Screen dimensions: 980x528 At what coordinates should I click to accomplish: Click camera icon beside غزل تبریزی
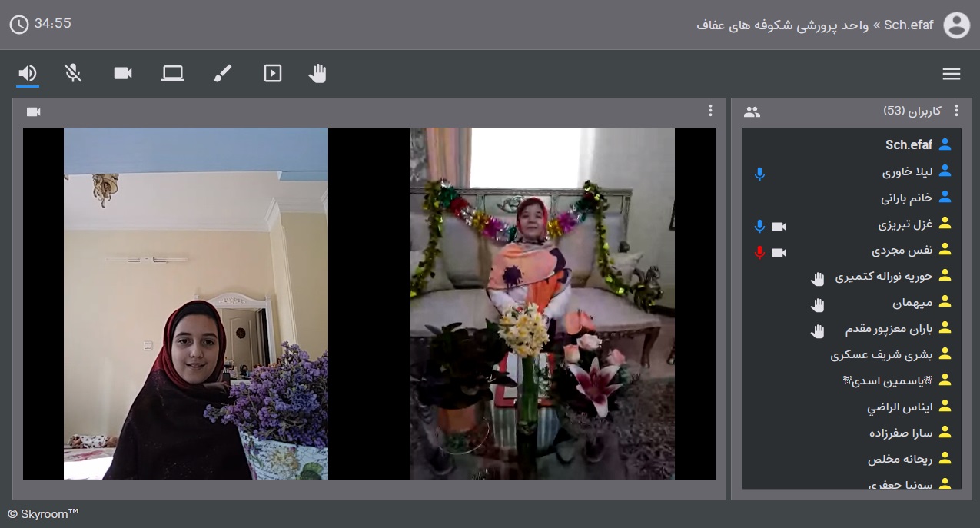click(x=779, y=227)
